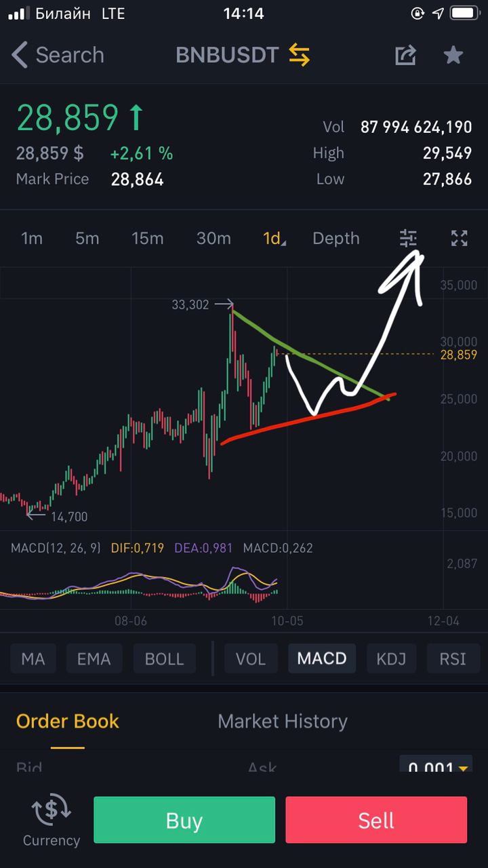Image resolution: width=488 pixels, height=868 pixels.
Task: Tap the 33,302 high marker on chart
Action: [190, 305]
